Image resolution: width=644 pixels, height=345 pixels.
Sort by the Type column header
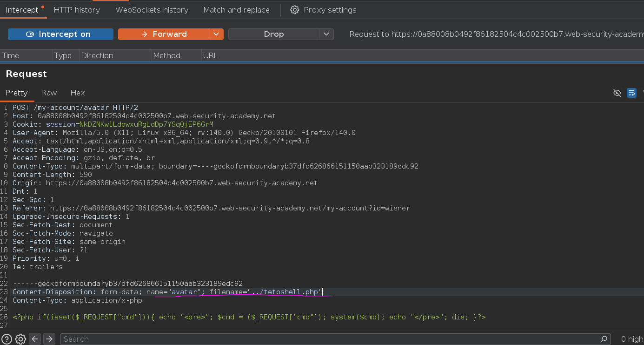66,55
